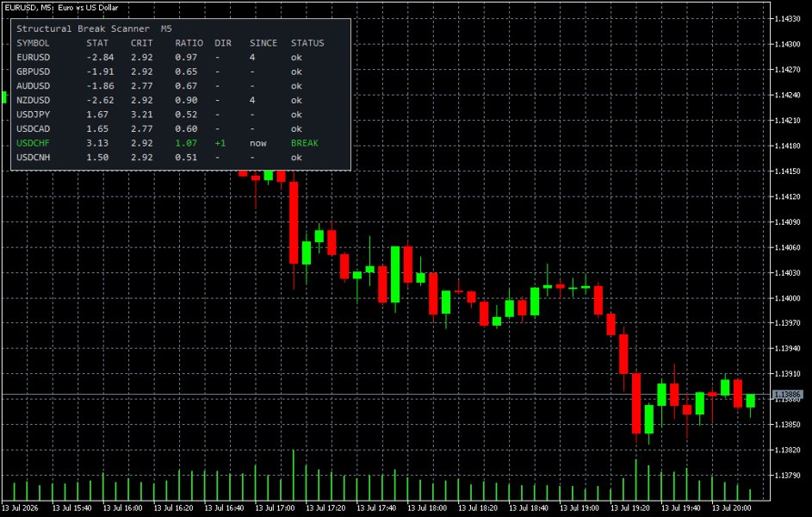
Task: Click the SINCE value 4 in NZDUSD row
Action: (x=252, y=101)
